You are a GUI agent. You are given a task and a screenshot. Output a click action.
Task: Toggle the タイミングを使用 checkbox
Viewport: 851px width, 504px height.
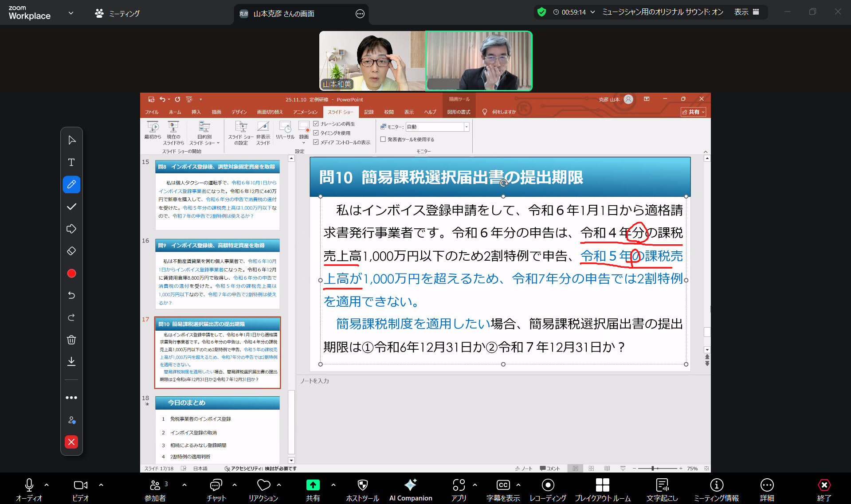tap(316, 133)
